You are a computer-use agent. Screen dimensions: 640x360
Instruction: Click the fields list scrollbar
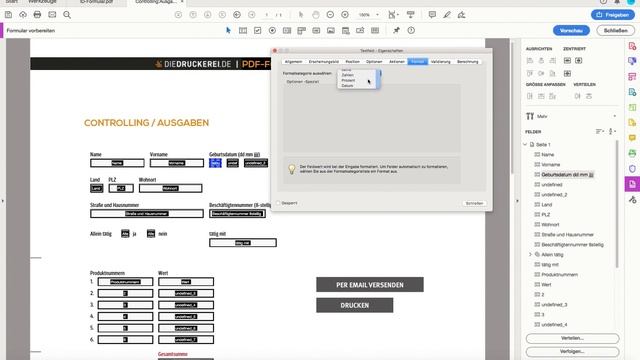click(x=617, y=204)
